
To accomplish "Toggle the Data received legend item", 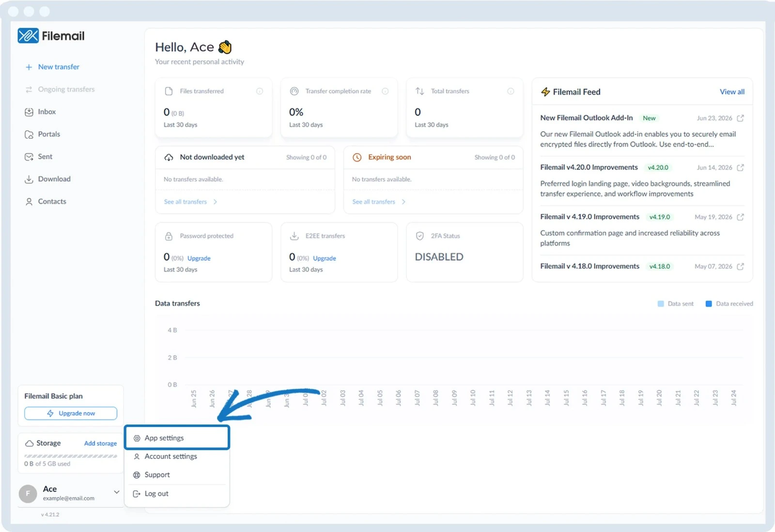I will click(729, 304).
